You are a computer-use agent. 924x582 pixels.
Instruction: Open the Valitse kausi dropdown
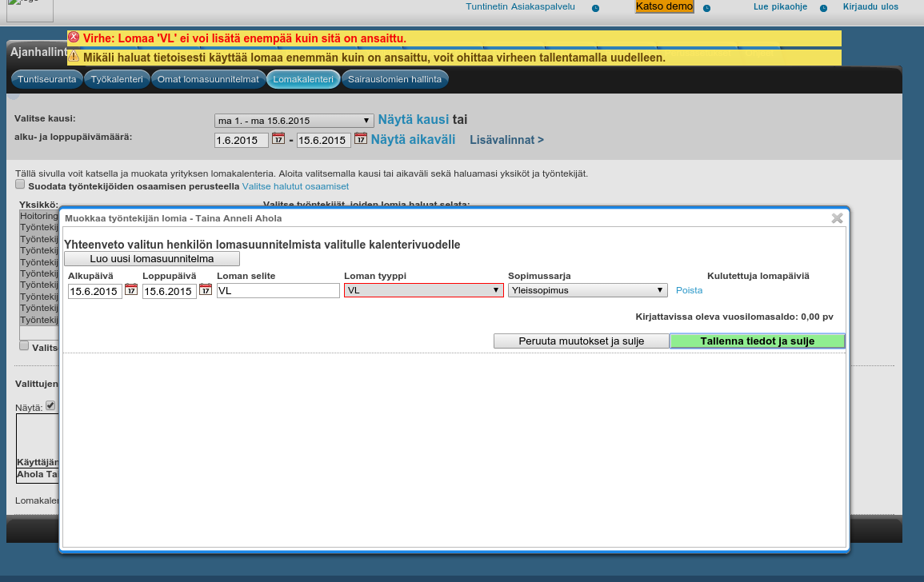[x=294, y=121]
